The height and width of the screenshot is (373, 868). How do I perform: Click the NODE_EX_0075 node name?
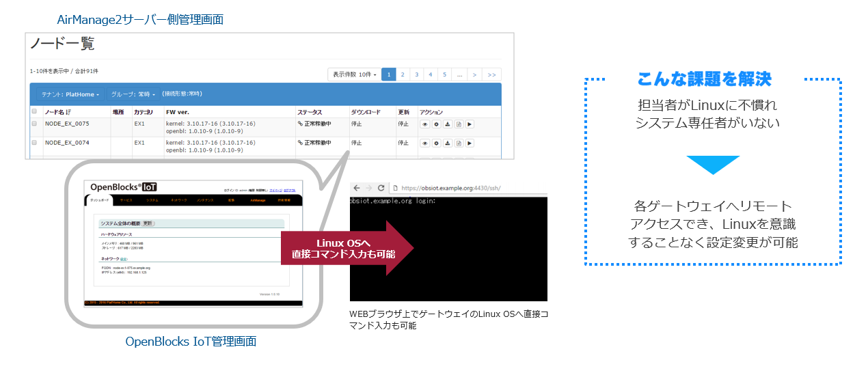[x=67, y=124]
